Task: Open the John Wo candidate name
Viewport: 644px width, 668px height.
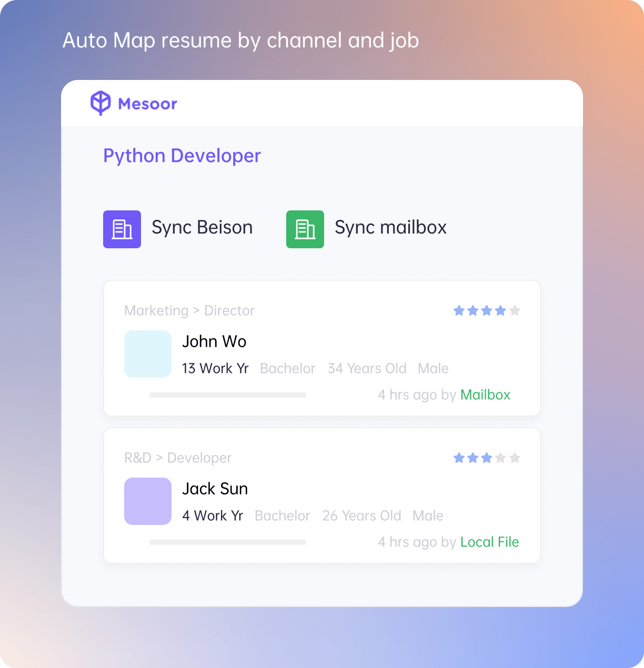Action: [x=214, y=342]
